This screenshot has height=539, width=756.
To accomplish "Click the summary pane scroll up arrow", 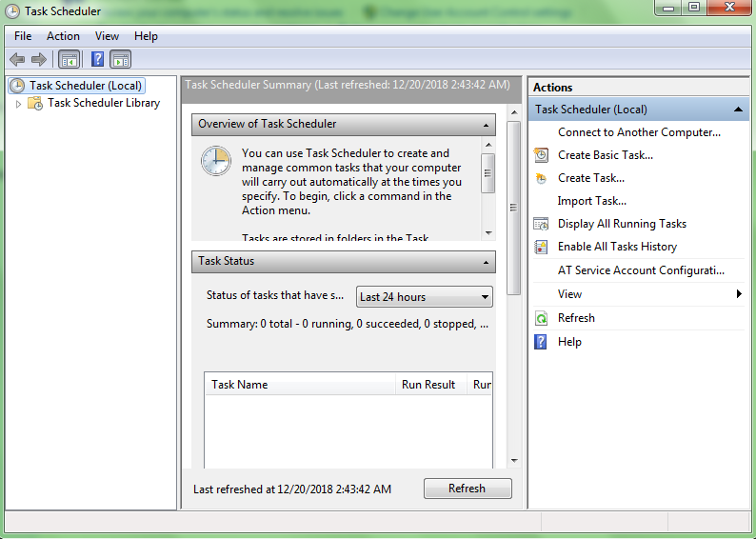I will (x=514, y=112).
